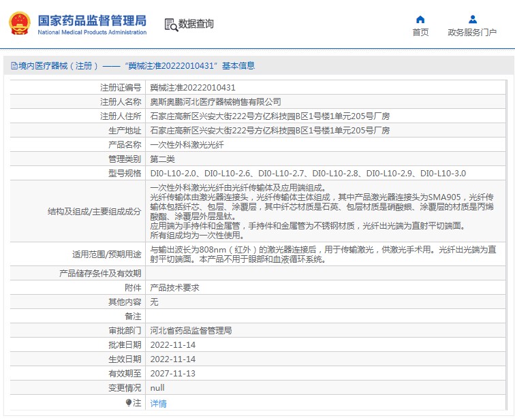The width and height of the screenshot is (515, 420).
Task: Click the 注册人住所 address value
Action: [270, 116]
